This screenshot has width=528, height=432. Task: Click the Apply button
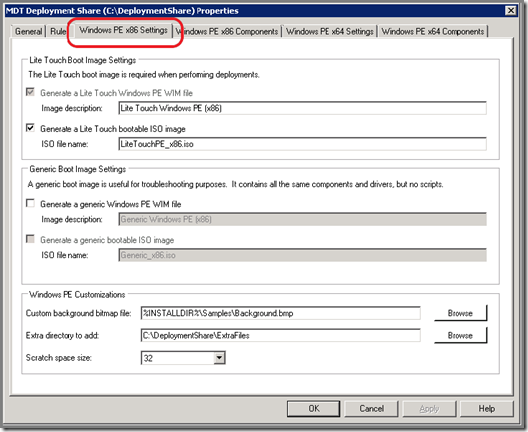[429, 408]
